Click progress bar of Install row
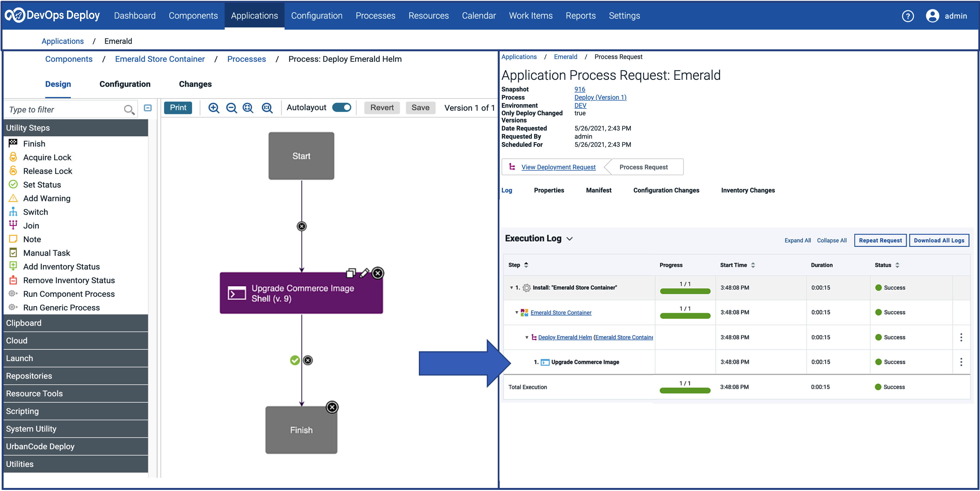980x491 pixels. [x=685, y=291]
